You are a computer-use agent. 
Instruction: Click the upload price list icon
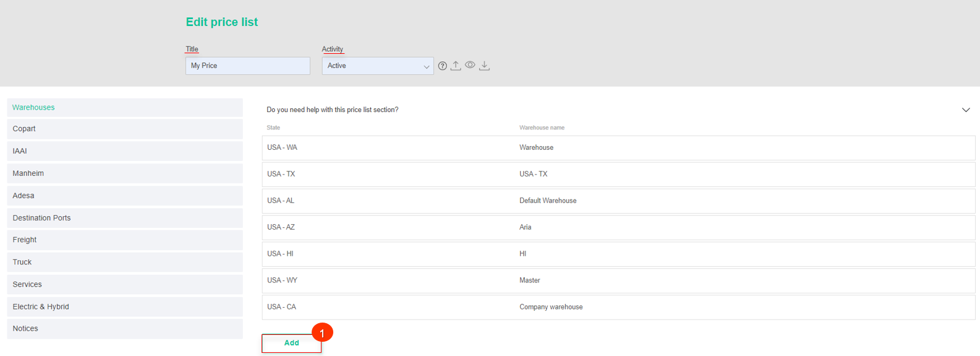coord(456,66)
